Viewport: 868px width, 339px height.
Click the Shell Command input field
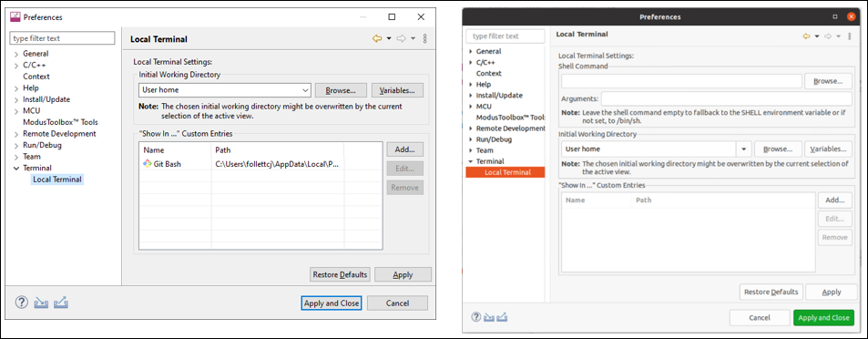pyautogui.click(x=681, y=81)
